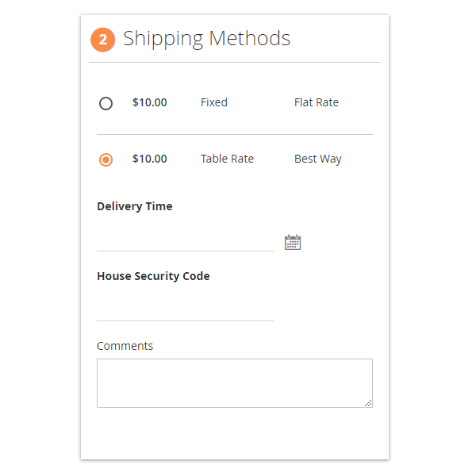Screen dimensions: 476x476
Task: Click the House Security Code label
Action: click(x=153, y=276)
